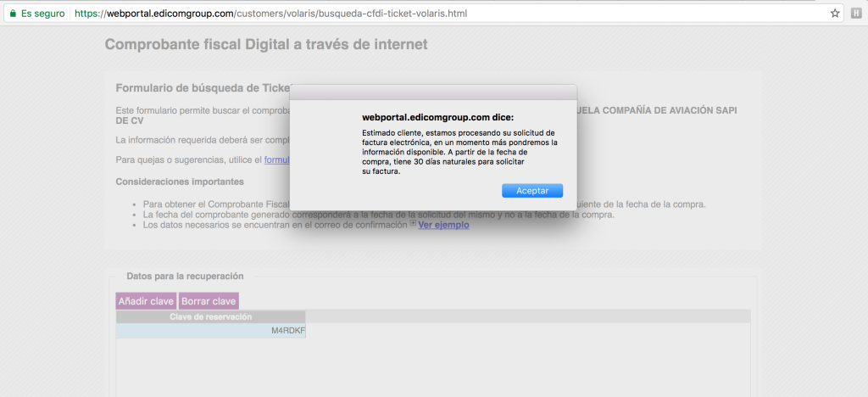The width and height of the screenshot is (868, 397).
Task: Click the Borrar clave button
Action: point(209,301)
